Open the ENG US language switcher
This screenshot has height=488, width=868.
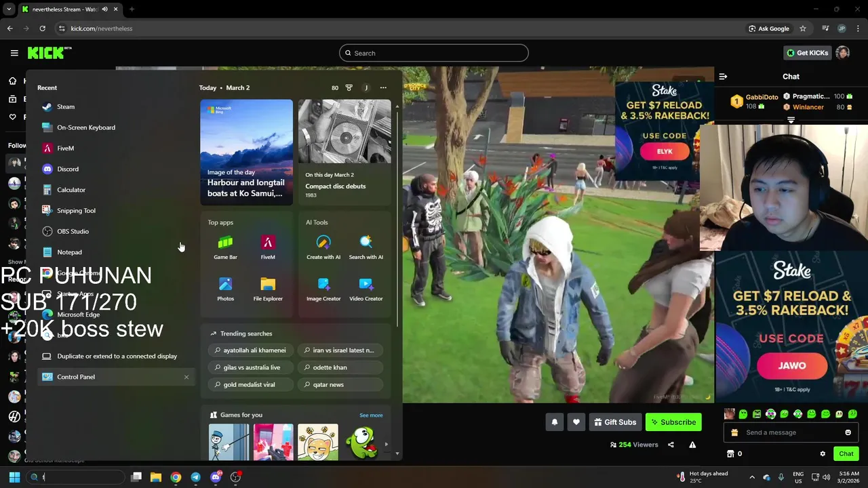click(x=798, y=477)
